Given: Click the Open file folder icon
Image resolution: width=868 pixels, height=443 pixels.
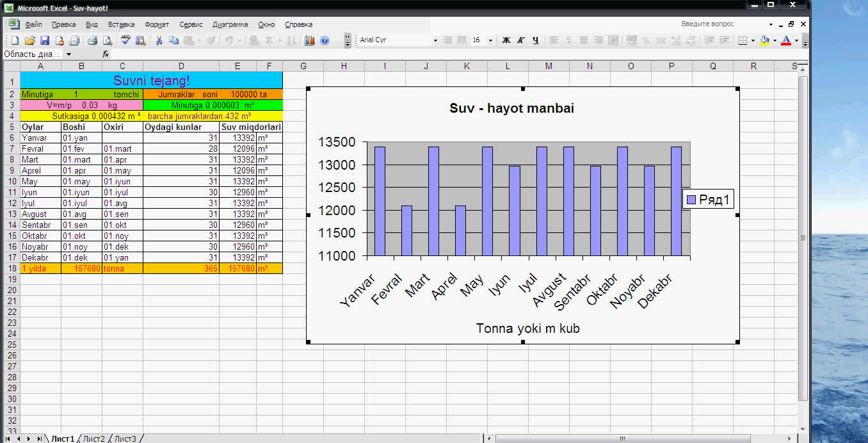Looking at the screenshot, I should [x=29, y=40].
